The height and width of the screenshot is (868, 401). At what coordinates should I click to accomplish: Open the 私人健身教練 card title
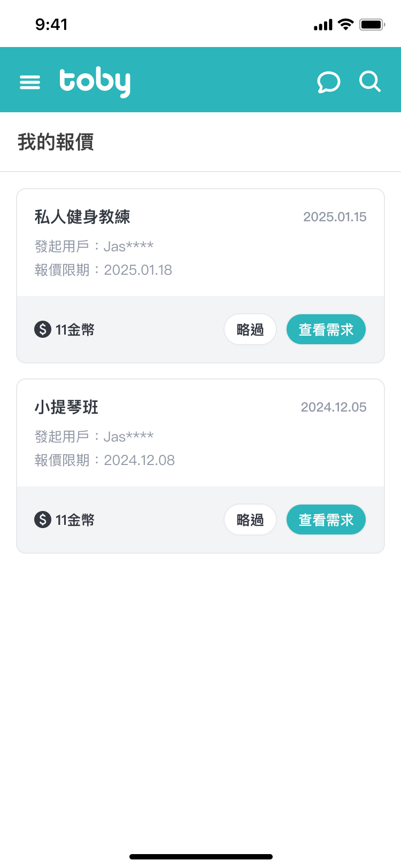click(x=82, y=216)
